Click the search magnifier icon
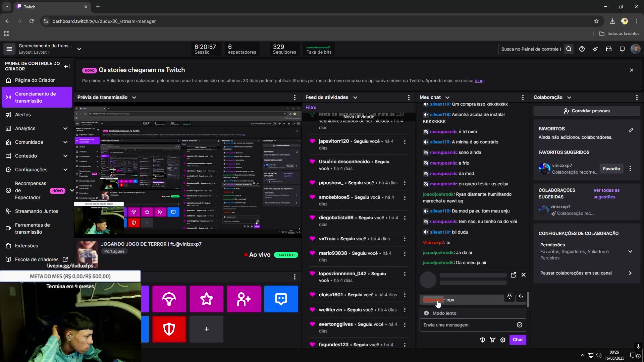The width and height of the screenshot is (644, 362). pyautogui.click(x=569, y=49)
